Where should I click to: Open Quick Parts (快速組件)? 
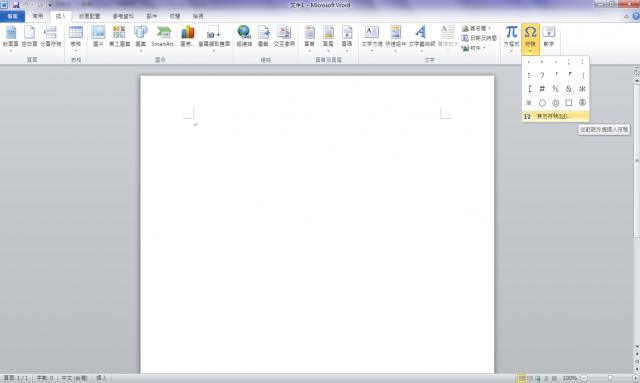[x=396, y=38]
